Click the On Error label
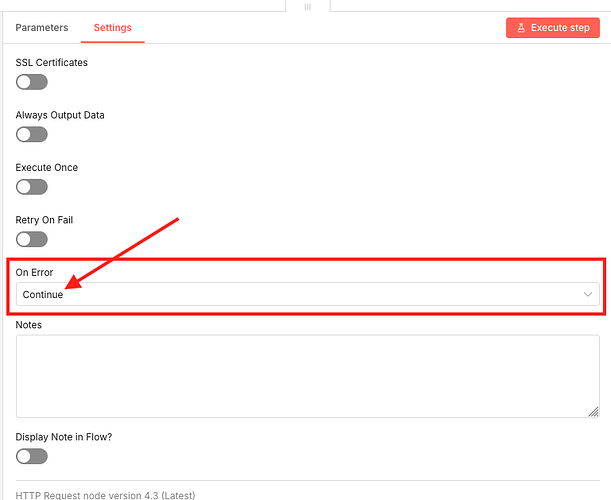 34,272
